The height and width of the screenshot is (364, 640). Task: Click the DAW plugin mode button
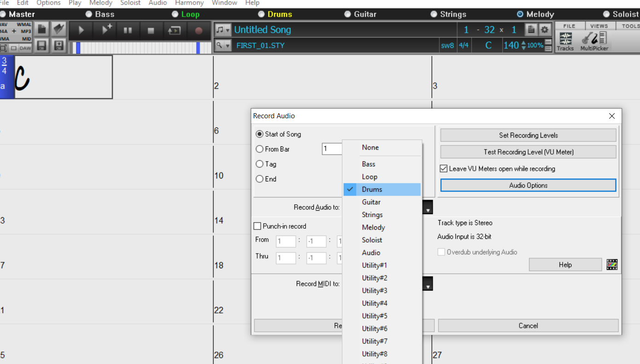[x=25, y=48]
